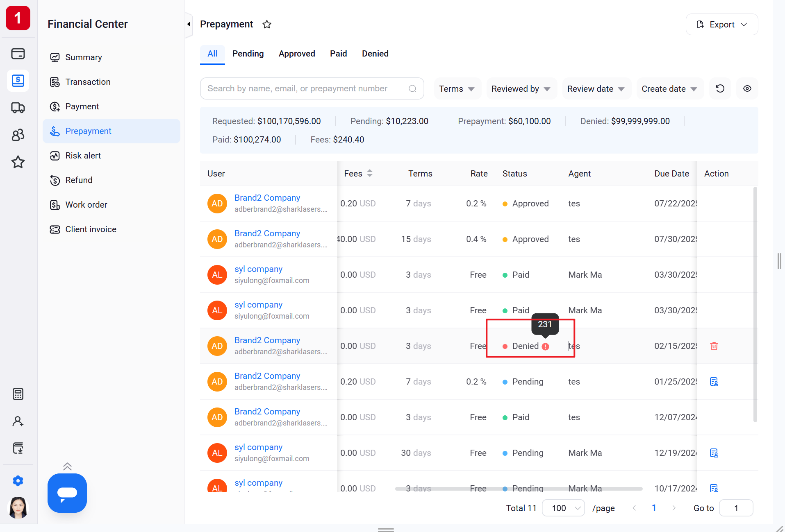Viewport: 785px width, 532px height.
Task: Review the Pending row due 10/17/2024
Action: [x=714, y=488]
